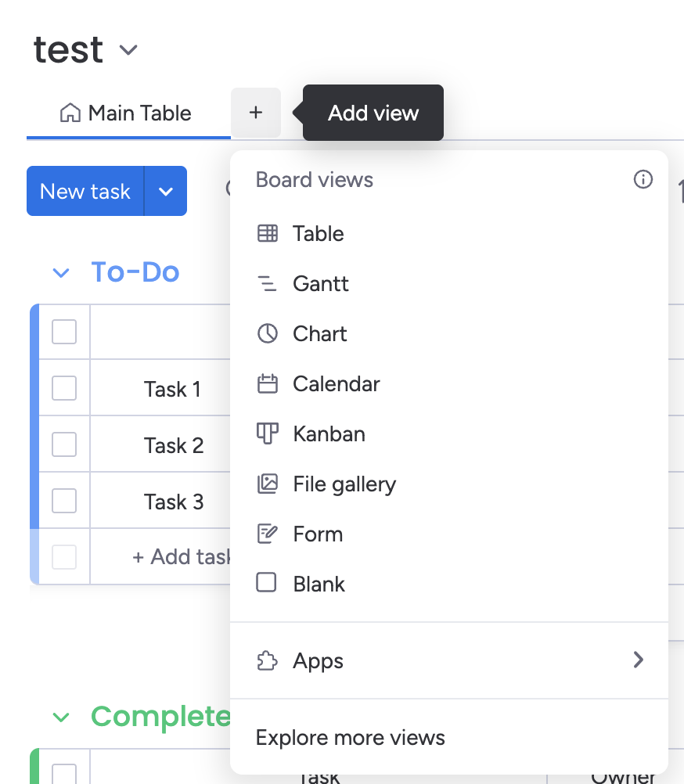Open Explore more views link
The height and width of the screenshot is (784, 684).
(x=351, y=737)
